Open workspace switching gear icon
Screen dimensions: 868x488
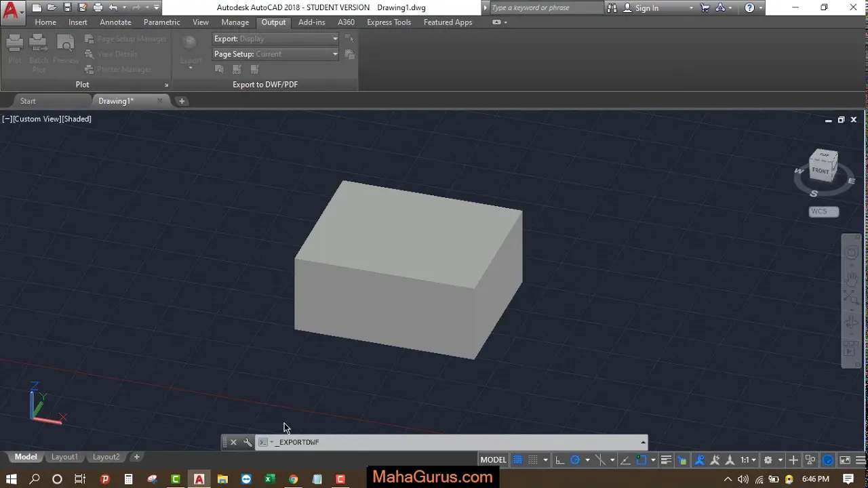pos(768,460)
